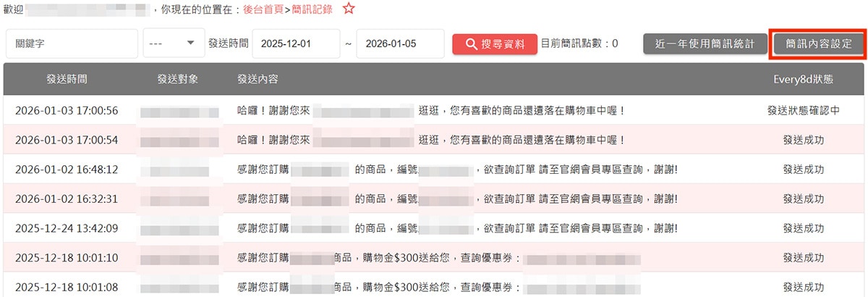The width and height of the screenshot is (868, 297).
Task: Select timestamp 2025-12-18 10:01:08
Action: point(67,287)
